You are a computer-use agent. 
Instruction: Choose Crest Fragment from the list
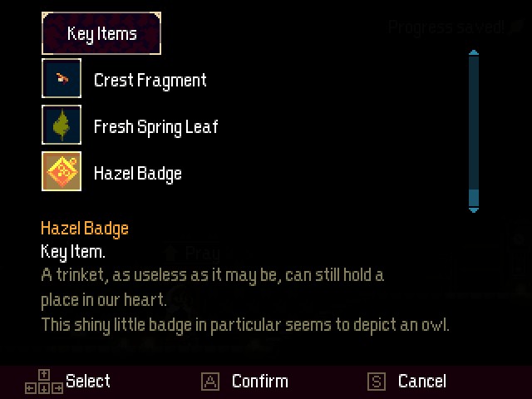pyautogui.click(x=150, y=80)
